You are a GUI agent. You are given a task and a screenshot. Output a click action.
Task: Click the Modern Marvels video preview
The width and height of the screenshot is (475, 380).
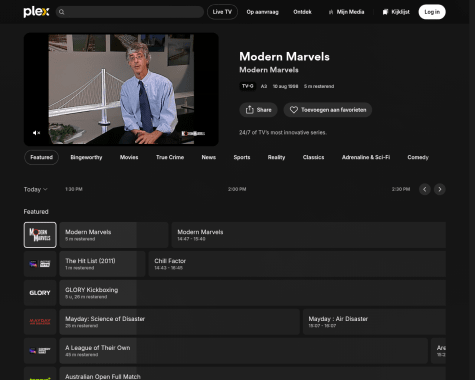[x=121, y=89]
